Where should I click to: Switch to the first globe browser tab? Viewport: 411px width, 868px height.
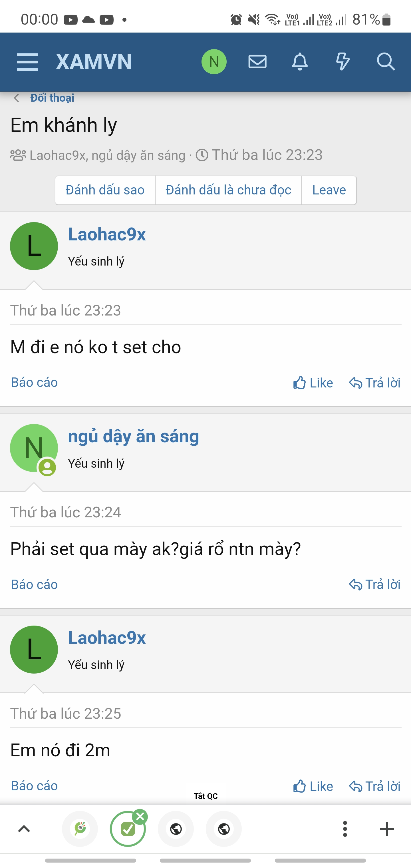tap(176, 829)
